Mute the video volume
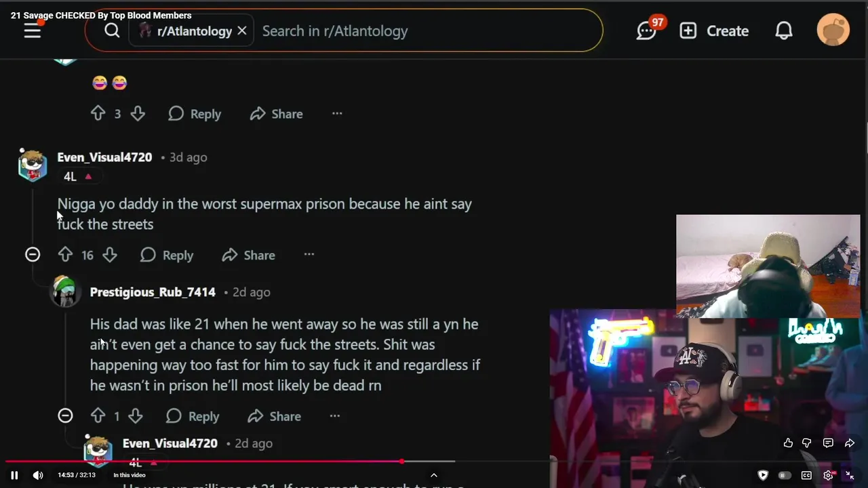 click(x=38, y=475)
